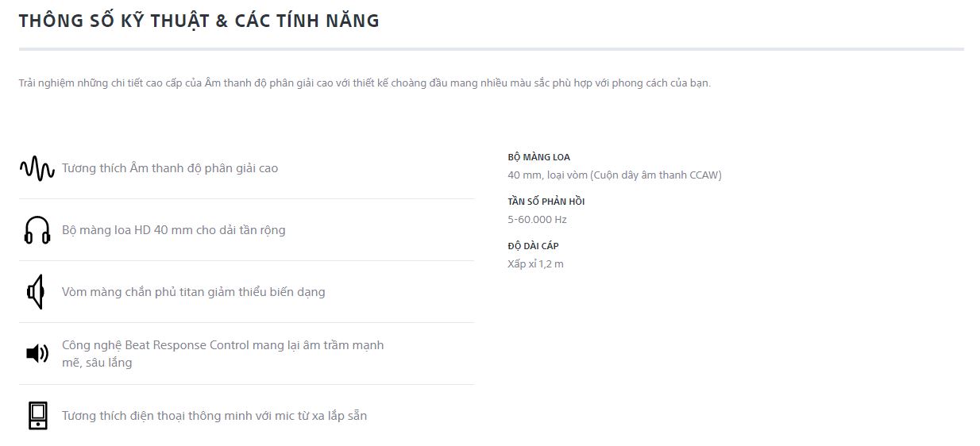Click the '40 mm, loại vòm' spec value
The width and height of the screenshot is (980, 446).
coord(546,175)
